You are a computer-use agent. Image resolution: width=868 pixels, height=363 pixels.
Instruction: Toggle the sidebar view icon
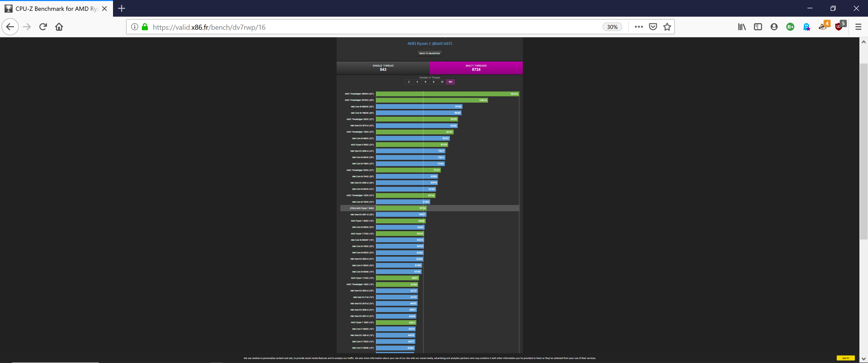[x=758, y=27]
